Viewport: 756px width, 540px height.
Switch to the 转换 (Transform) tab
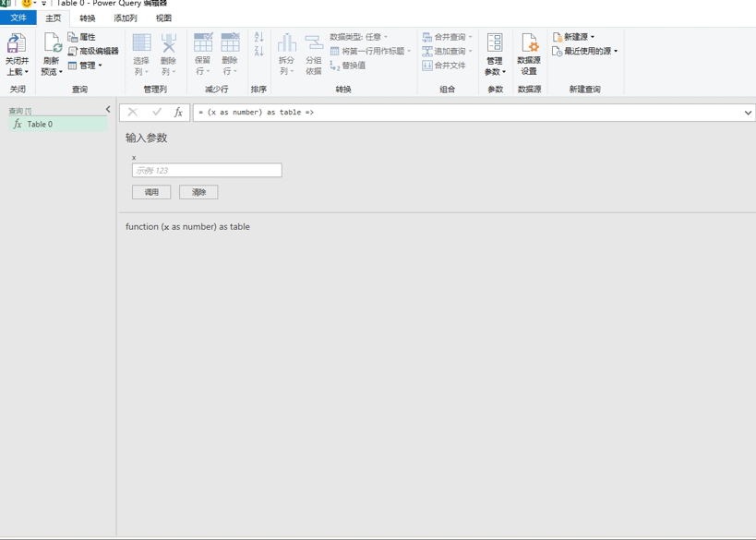pos(87,18)
